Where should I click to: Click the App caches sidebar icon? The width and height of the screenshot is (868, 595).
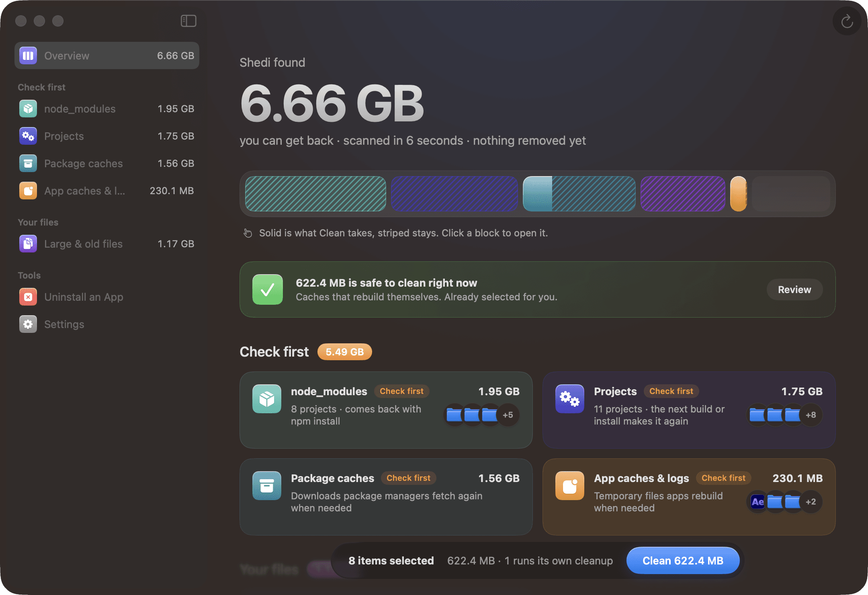click(28, 191)
